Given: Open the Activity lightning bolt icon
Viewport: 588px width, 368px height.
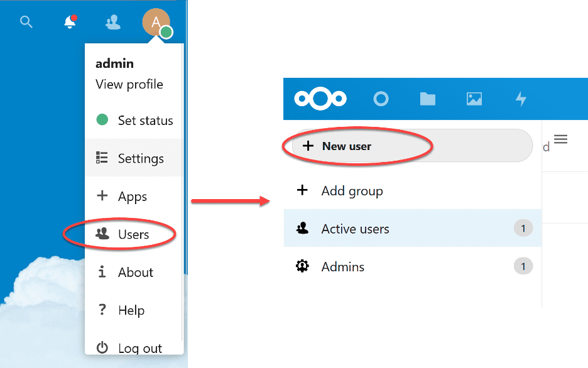Looking at the screenshot, I should [521, 99].
